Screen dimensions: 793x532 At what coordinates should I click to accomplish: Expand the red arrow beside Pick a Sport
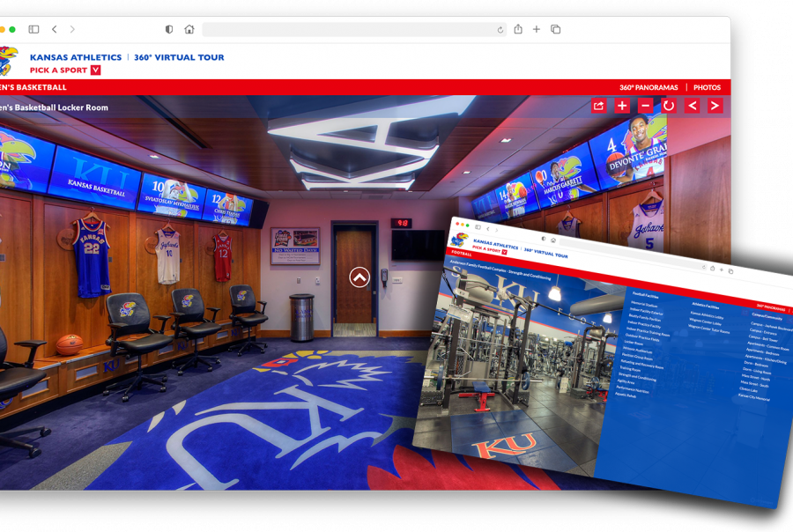[95, 70]
